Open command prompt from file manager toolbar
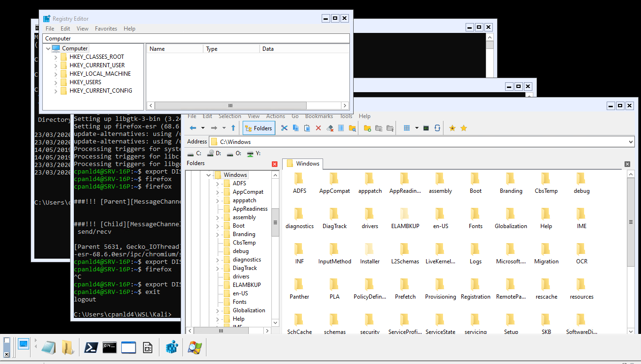Image resolution: width=641 pixels, height=364 pixels. (x=426, y=128)
